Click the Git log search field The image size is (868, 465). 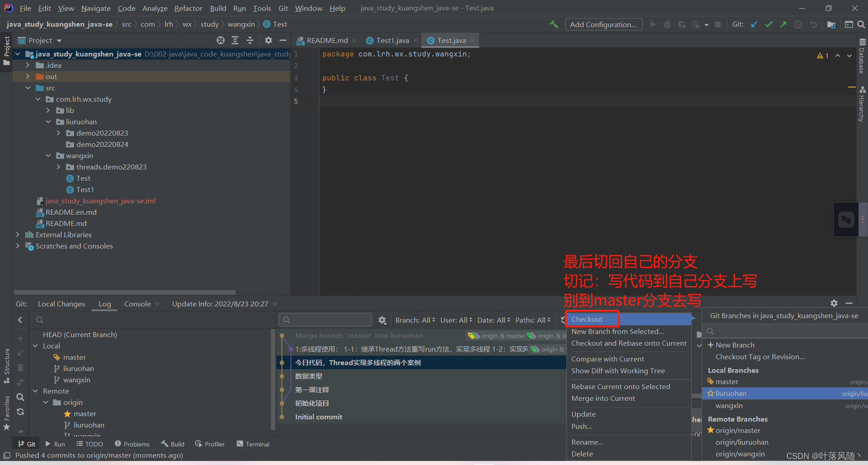coord(325,320)
